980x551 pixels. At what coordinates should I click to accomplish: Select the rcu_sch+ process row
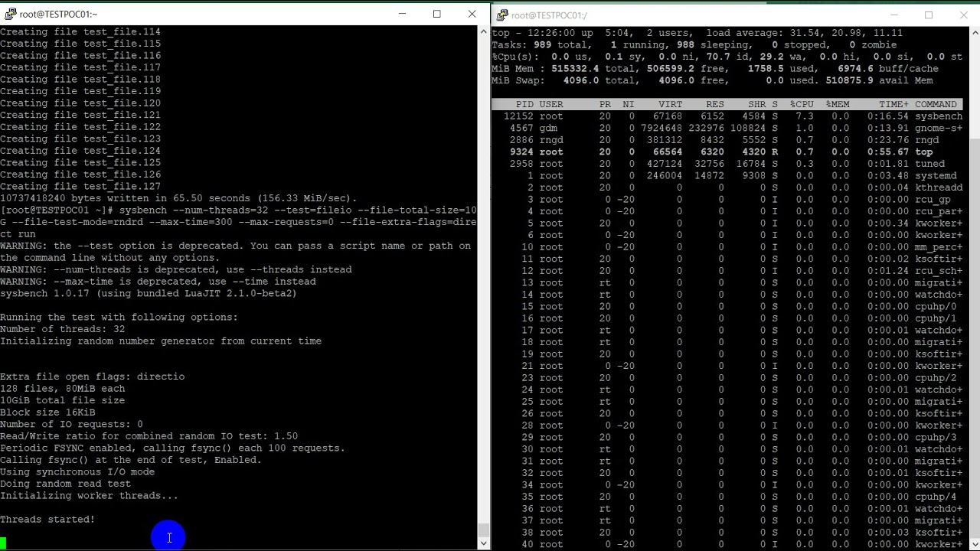click(727, 270)
